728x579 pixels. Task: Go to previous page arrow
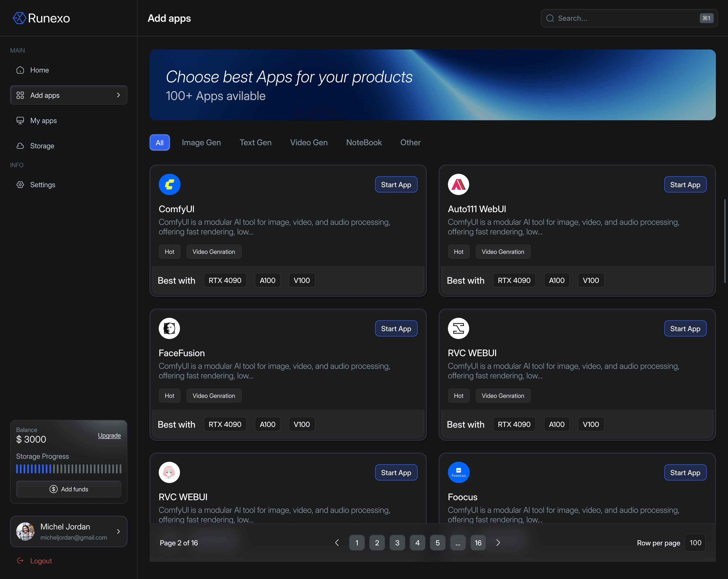pos(337,543)
